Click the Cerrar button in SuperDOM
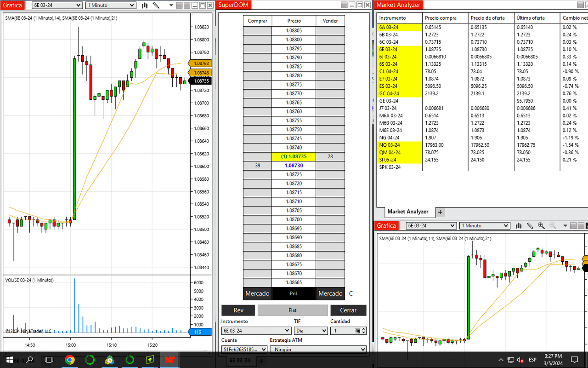Viewport: 588px width, 368px height. click(348, 310)
